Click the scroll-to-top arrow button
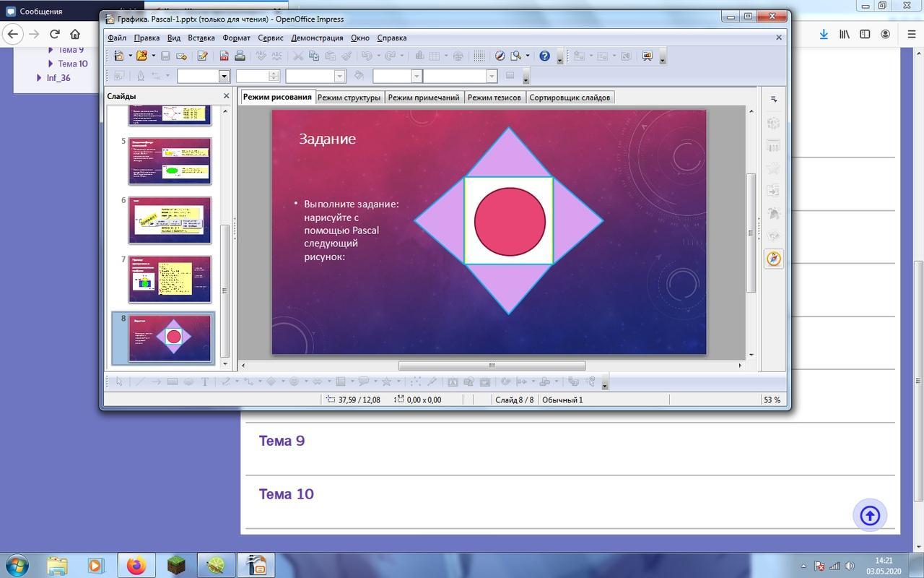 click(870, 515)
